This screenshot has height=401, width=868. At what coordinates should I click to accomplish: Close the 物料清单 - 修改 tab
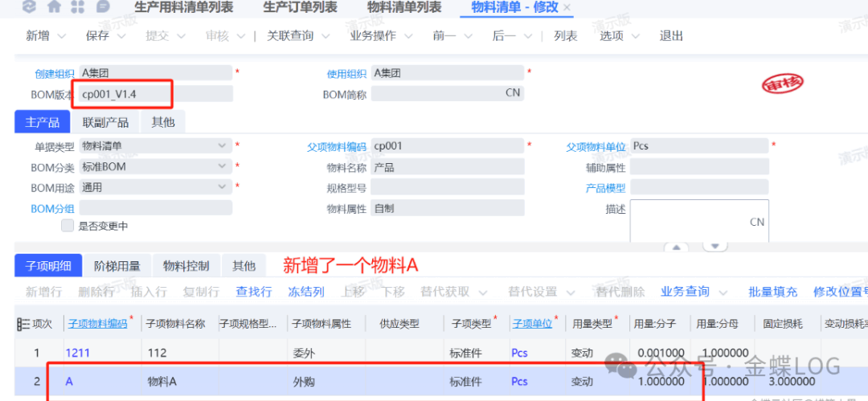(567, 7)
